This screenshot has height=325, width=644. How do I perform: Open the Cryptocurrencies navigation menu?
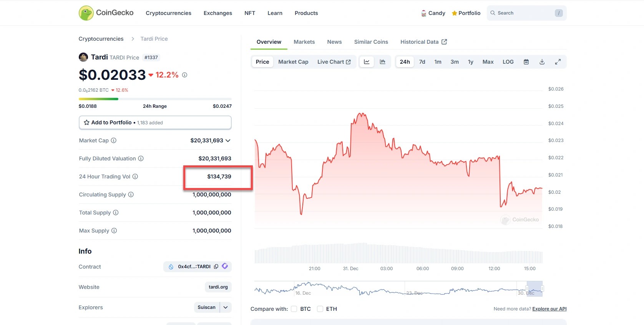(x=168, y=13)
